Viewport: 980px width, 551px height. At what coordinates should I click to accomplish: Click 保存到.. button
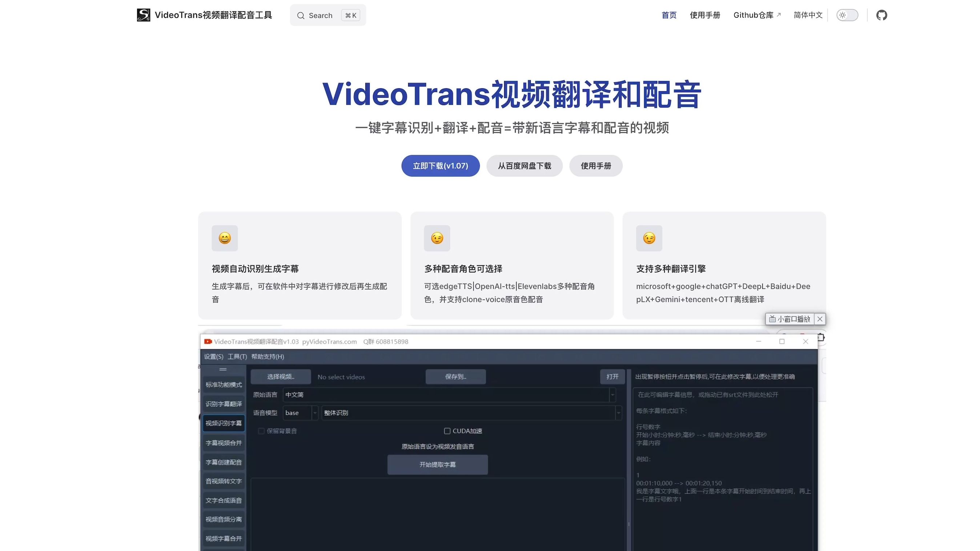(x=455, y=377)
